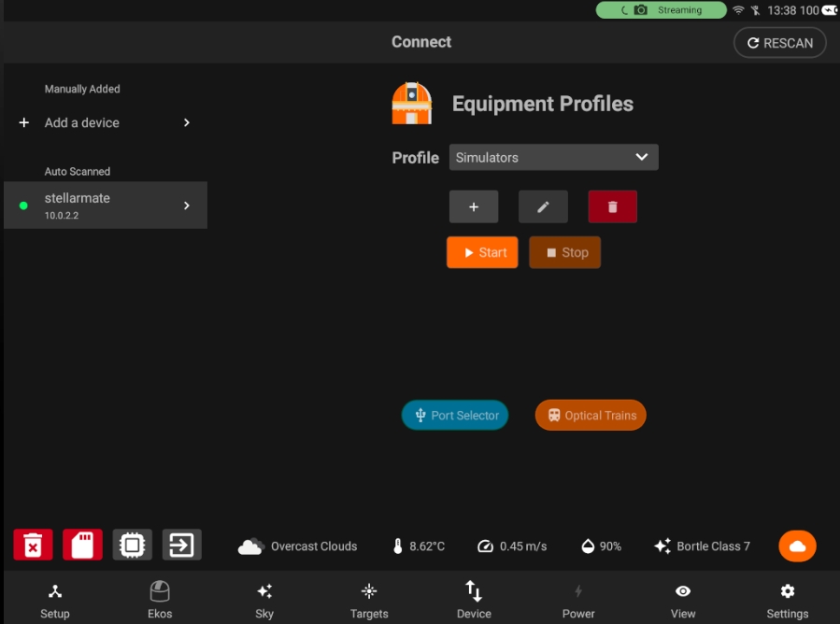Open the Device tab
Image resolution: width=840 pixels, height=624 pixels.
[474, 601]
